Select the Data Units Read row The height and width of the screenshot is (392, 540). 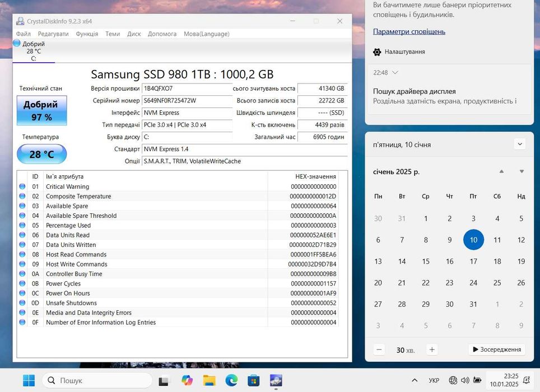(178, 235)
